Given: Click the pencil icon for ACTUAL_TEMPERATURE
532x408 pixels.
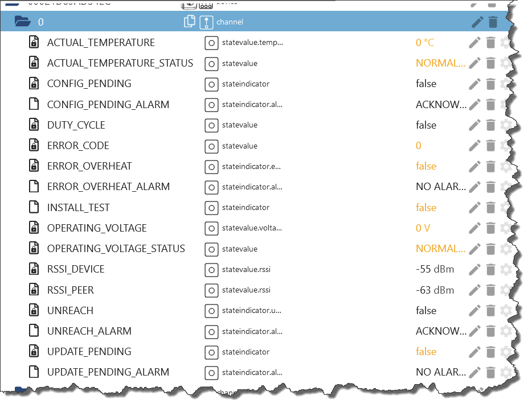Looking at the screenshot, I should coord(474,43).
